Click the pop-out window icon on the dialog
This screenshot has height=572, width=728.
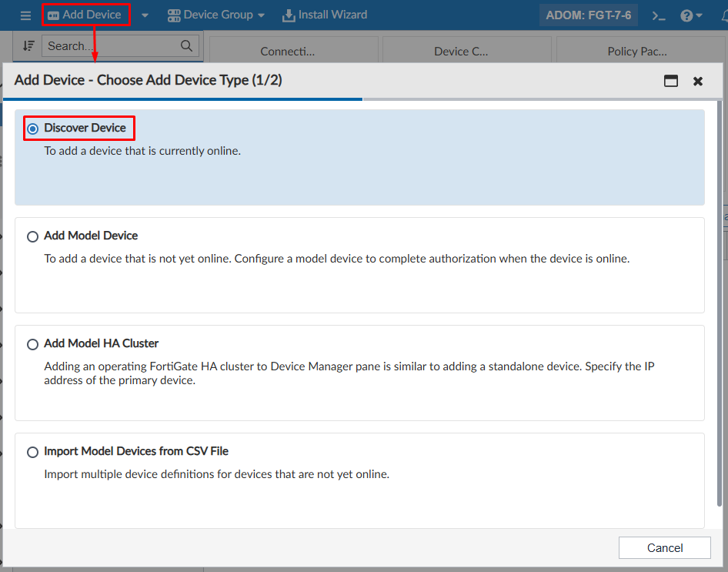pos(670,80)
